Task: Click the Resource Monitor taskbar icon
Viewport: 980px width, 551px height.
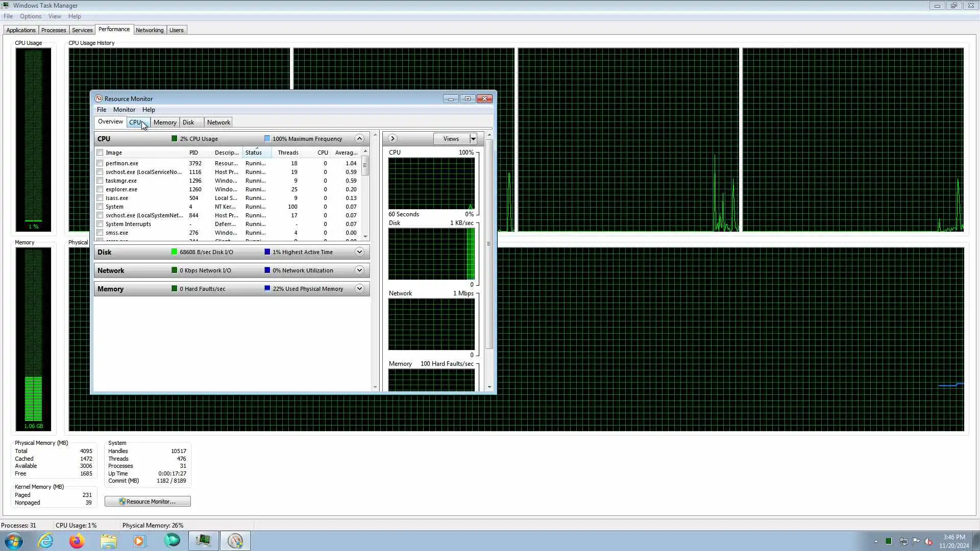Action: point(235,541)
